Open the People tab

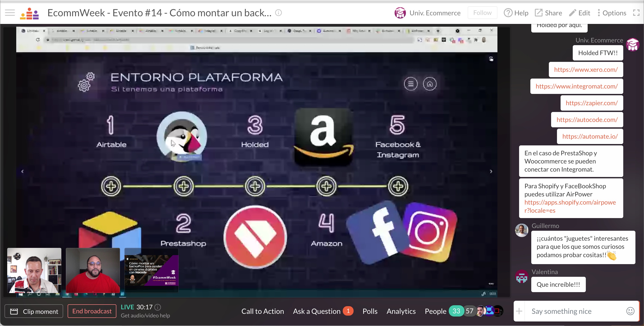tap(435, 311)
